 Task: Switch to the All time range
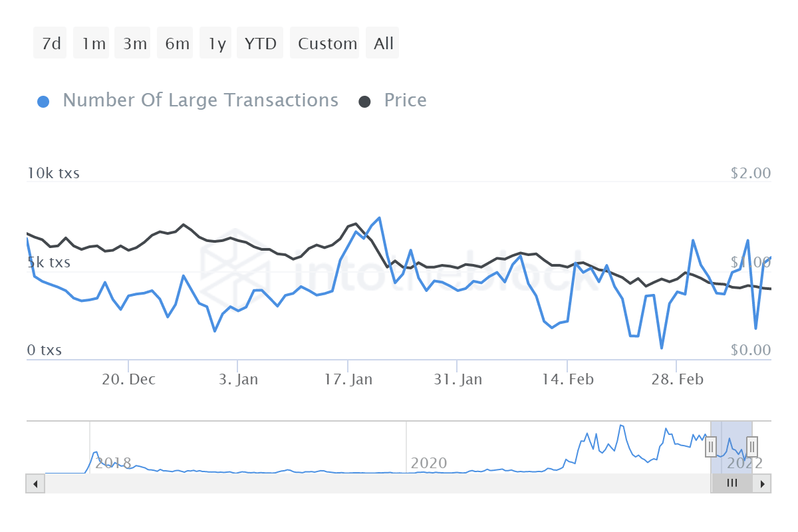coord(382,43)
